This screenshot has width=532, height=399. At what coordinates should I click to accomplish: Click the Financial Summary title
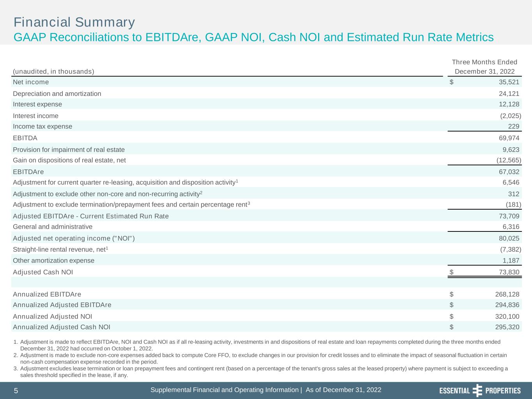tap(74, 22)
